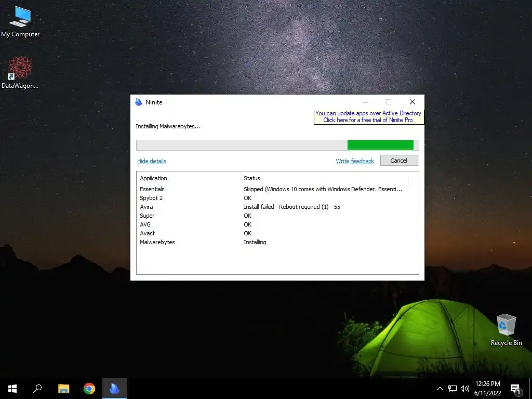The width and height of the screenshot is (532, 399).
Task: Click the Ninite logo in title bar
Action: (x=138, y=102)
